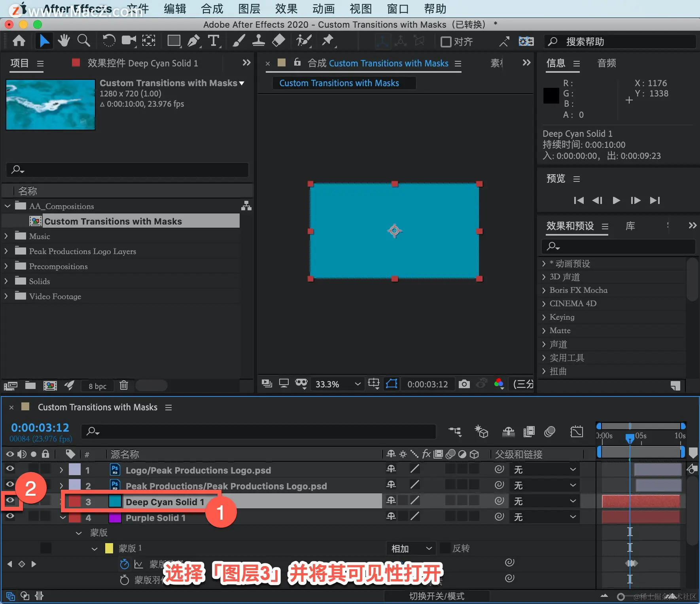Hide the Purple Solid 1 layer
Viewport: 700px width, 604px height.
click(10, 516)
